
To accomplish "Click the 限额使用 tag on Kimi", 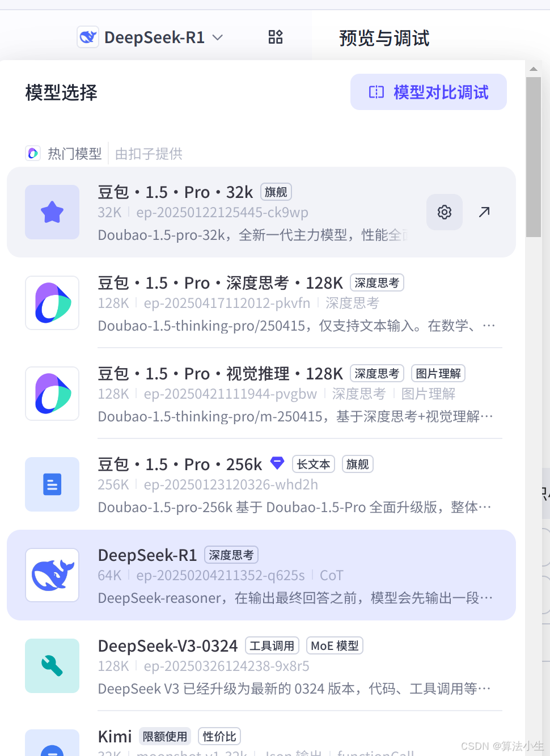I will pyautogui.click(x=165, y=737).
